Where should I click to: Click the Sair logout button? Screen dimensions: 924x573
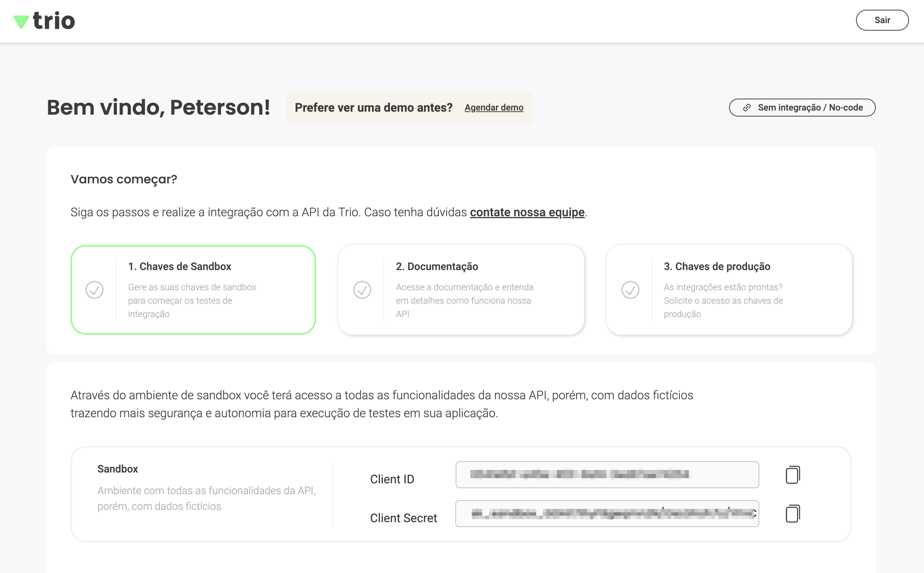[x=882, y=20]
